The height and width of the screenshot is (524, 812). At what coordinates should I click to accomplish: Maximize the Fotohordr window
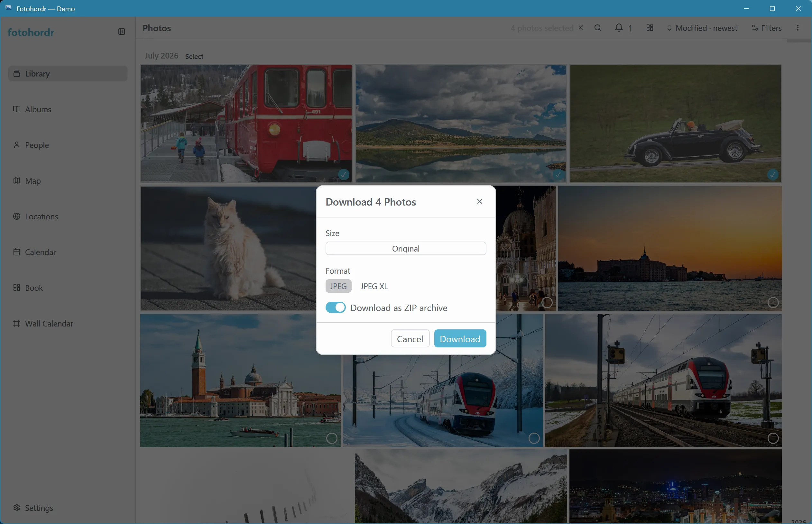[x=772, y=8]
